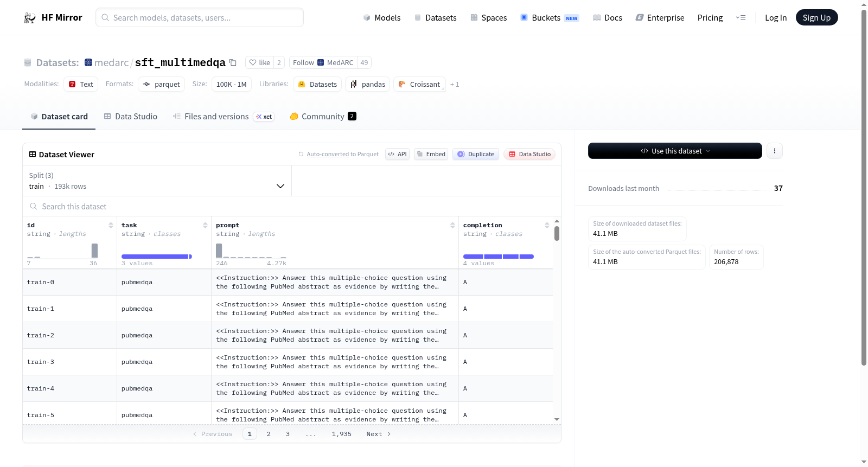Switch to Files and versions tab

223,117
